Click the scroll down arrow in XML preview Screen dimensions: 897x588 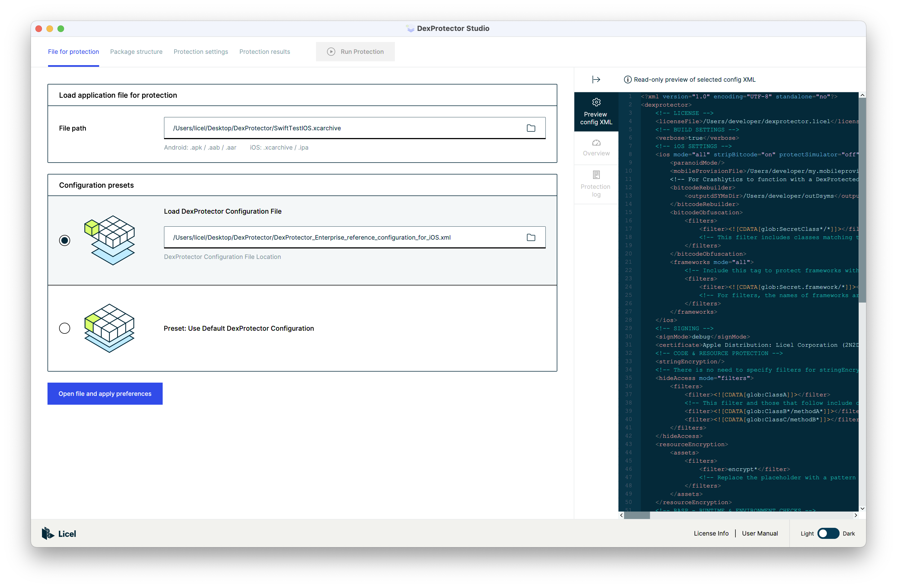[862, 508]
